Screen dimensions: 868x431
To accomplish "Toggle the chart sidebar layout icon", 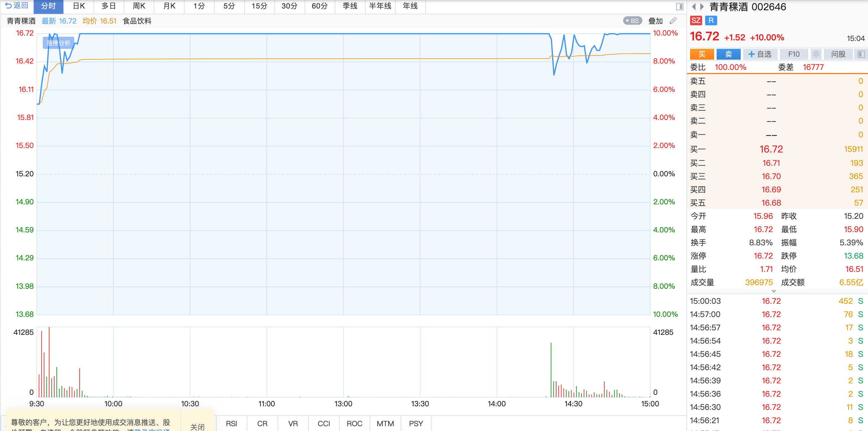I will tap(679, 6).
